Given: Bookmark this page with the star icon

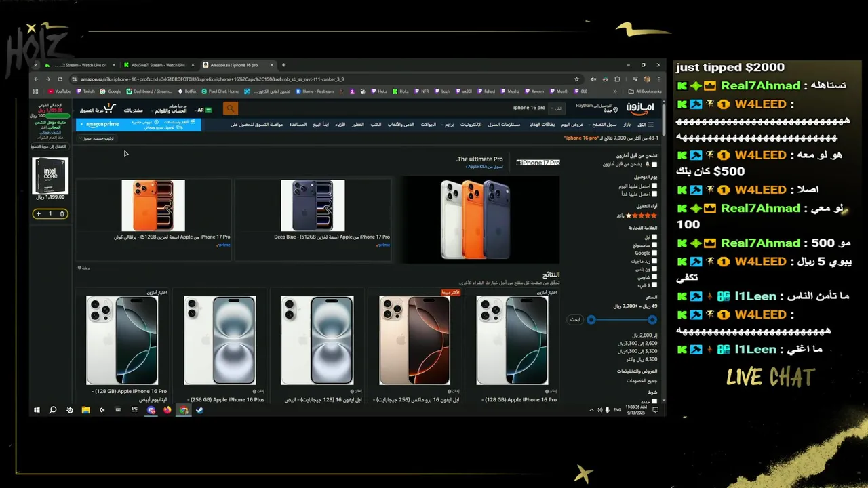Looking at the screenshot, I should click(x=577, y=79).
